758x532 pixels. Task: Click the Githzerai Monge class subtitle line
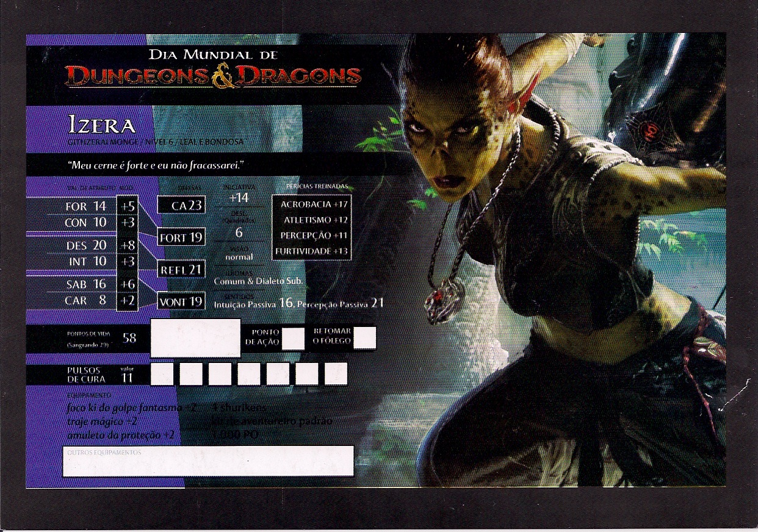pyautogui.click(x=156, y=142)
